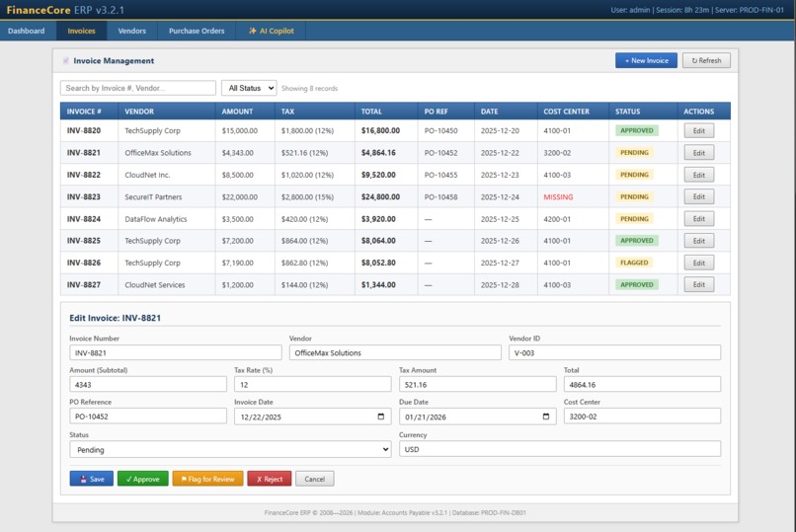Click the Invoice Number field
Screen dimensions: 796x532
point(176,352)
